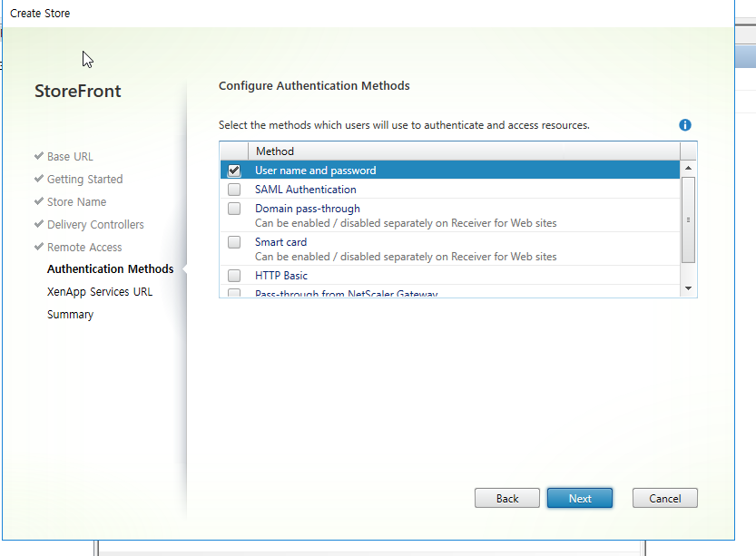Viewport: 756px width, 556px height.
Task: Select the 'User name and password' row text
Action: [315, 171]
